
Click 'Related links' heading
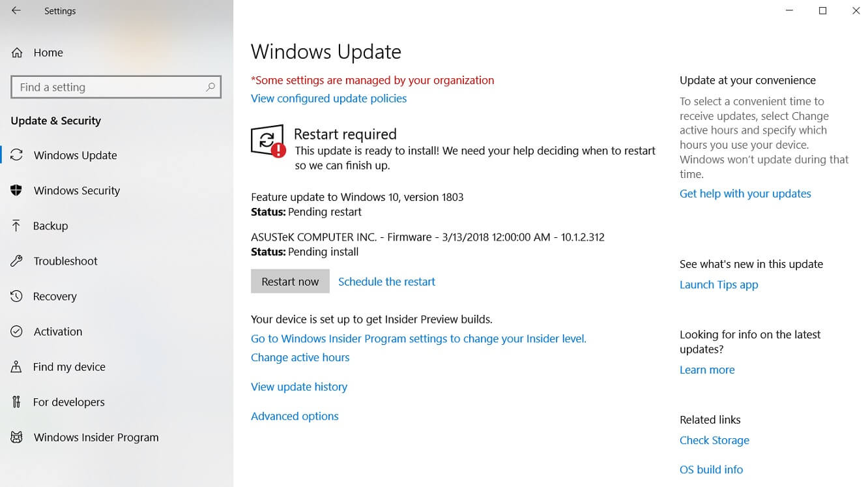pyautogui.click(x=710, y=420)
